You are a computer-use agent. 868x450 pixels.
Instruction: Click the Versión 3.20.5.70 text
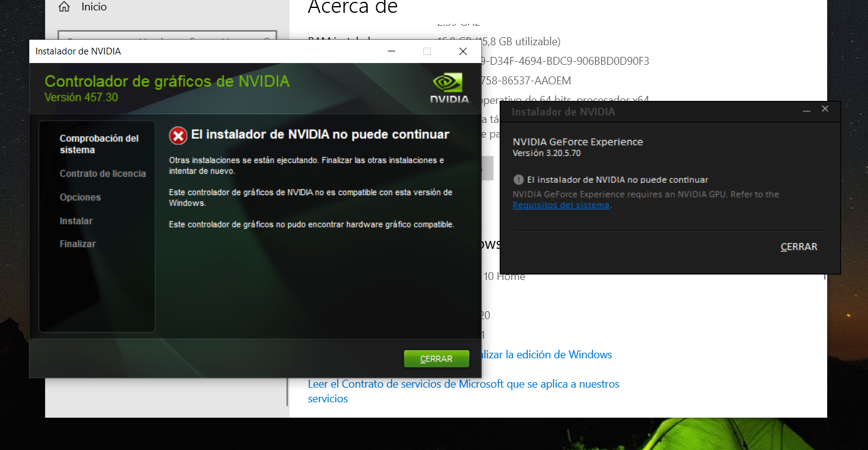click(547, 153)
